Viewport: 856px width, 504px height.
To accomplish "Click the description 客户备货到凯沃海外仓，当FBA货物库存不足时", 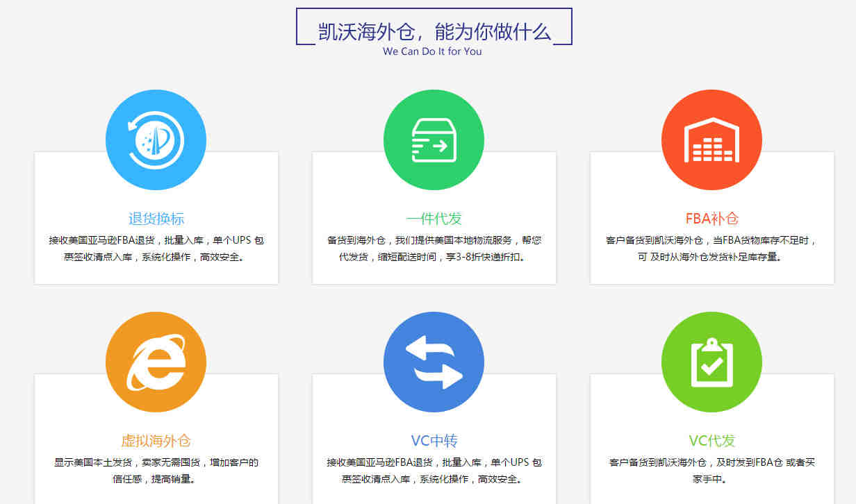I will click(x=712, y=249).
